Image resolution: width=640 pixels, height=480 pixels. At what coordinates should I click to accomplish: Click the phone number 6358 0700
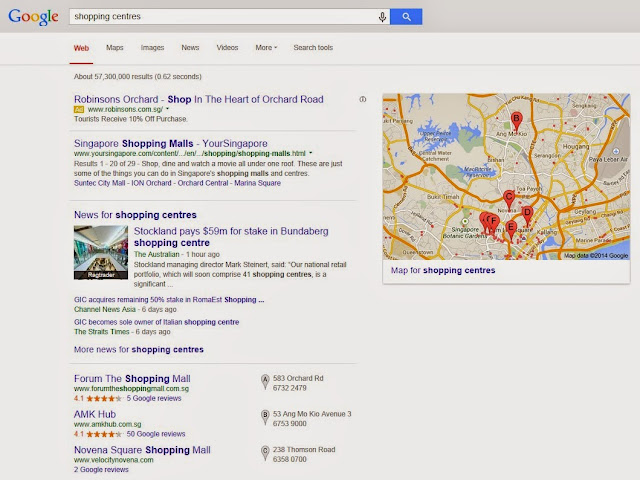[289, 459]
